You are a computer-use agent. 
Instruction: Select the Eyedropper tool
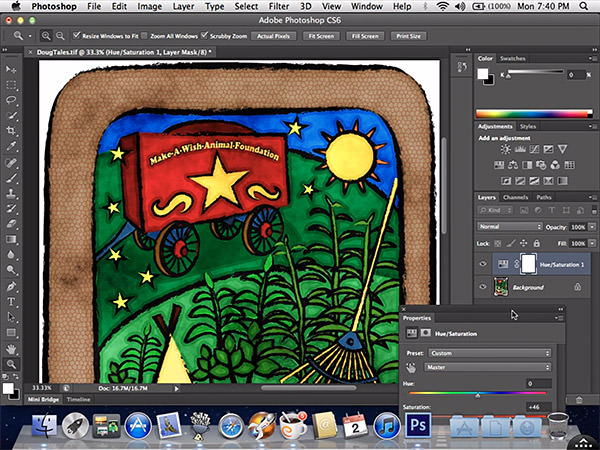(x=11, y=146)
